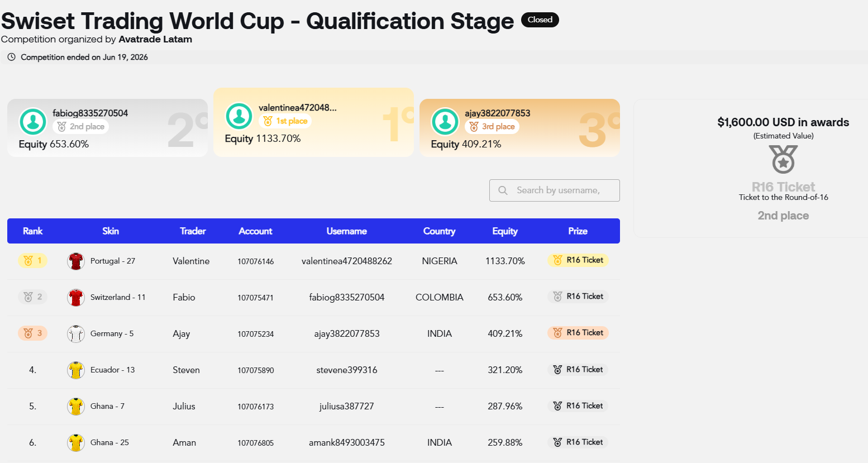
Task: Click the Ghana - 7 jersey icon
Action: tap(76, 406)
